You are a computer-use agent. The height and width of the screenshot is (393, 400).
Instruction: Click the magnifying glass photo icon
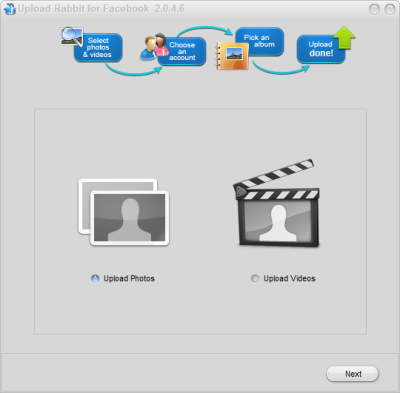pyautogui.click(x=72, y=37)
